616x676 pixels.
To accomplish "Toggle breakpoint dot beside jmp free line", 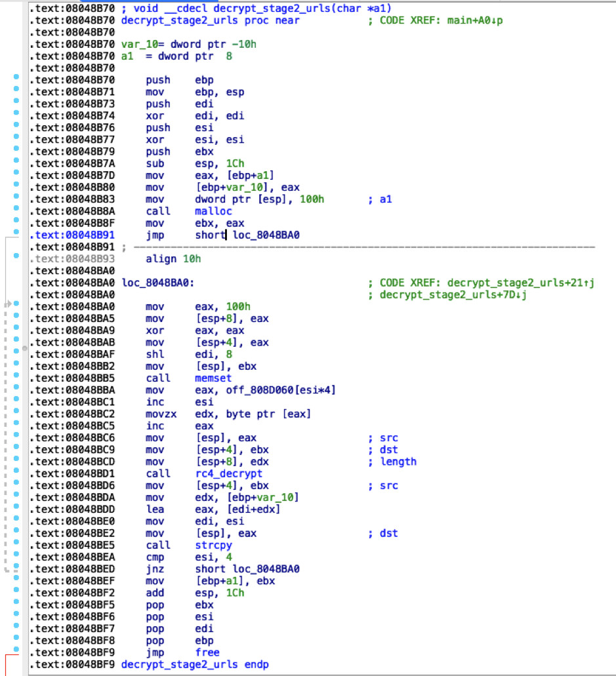I will click(16, 649).
